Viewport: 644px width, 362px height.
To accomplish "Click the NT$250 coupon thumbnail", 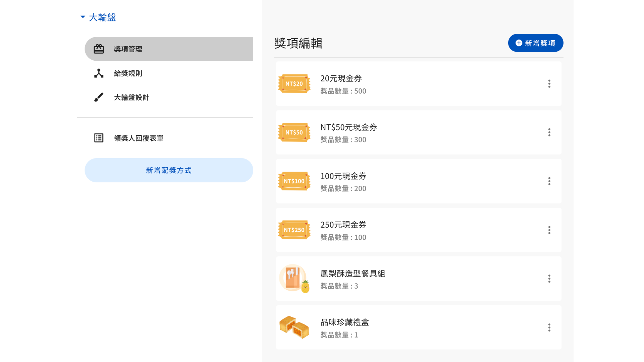I will click(x=294, y=230).
